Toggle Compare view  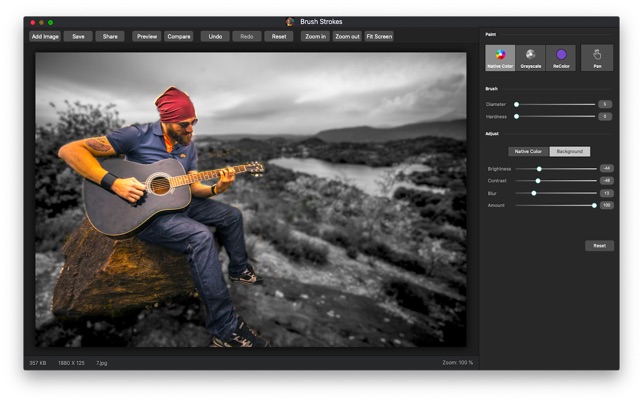point(179,36)
